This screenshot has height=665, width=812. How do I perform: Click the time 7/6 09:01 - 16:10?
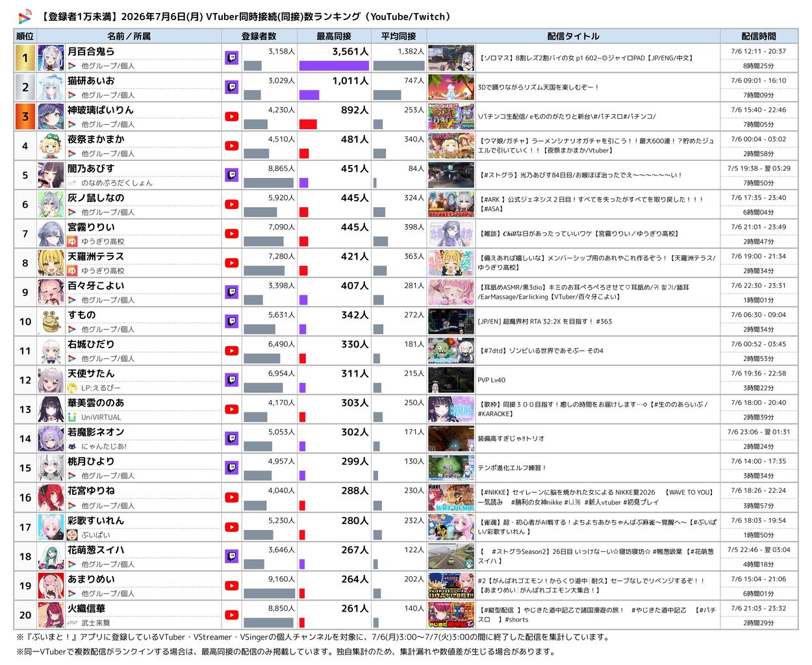click(x=758, y=81)
